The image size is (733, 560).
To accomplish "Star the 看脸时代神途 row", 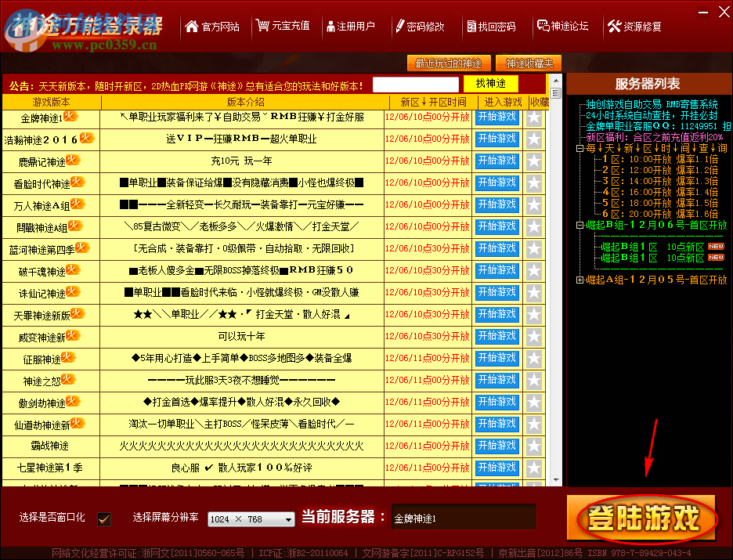I will (534, 183).
